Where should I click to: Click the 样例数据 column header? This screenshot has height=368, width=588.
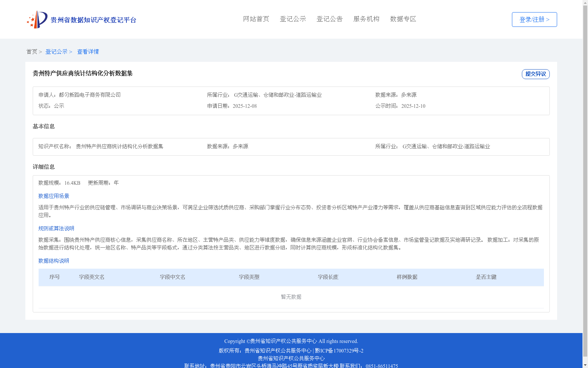click(407, 277)
